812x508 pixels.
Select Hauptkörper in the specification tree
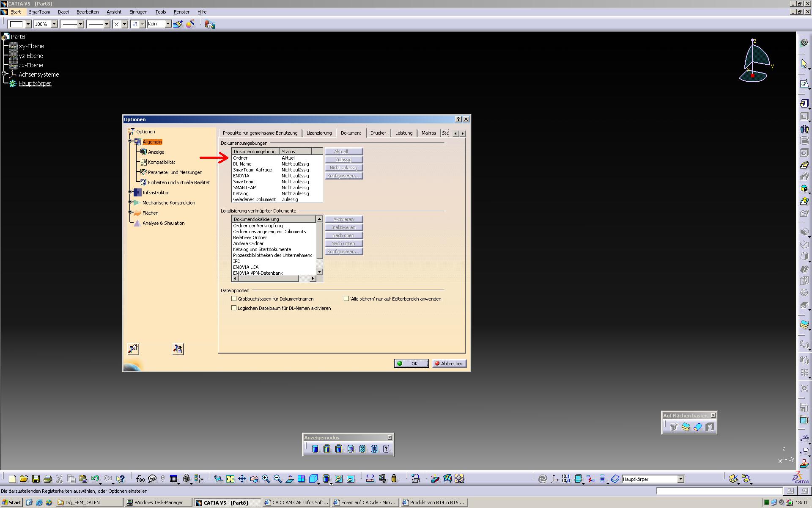(35, 83)
